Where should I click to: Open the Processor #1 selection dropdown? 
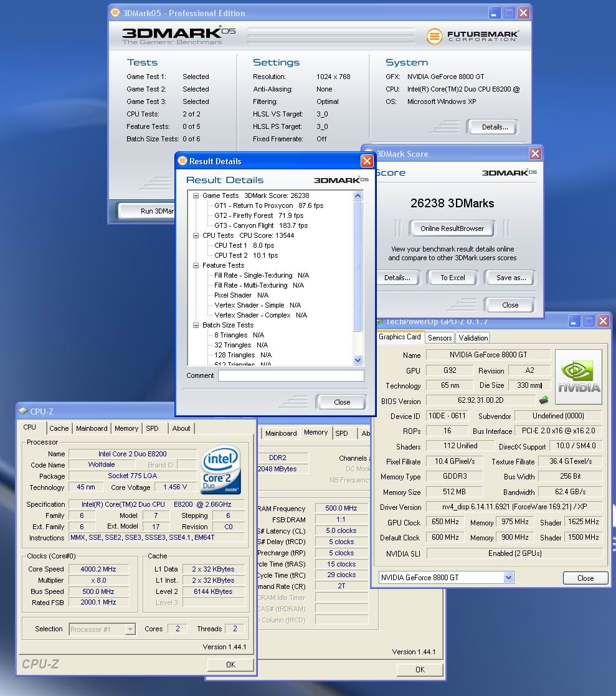(x=130, y=629)
